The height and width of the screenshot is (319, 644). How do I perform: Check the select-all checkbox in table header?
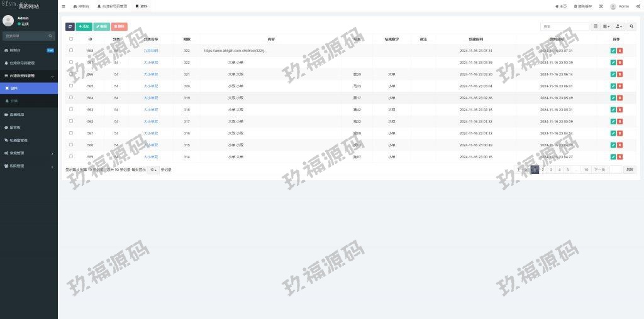pos(71,39)
